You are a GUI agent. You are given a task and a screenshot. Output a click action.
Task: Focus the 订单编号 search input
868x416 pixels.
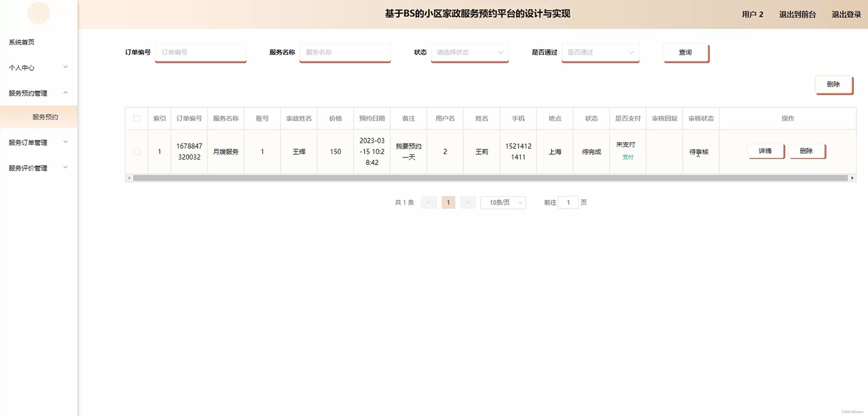tap(200, 52)
